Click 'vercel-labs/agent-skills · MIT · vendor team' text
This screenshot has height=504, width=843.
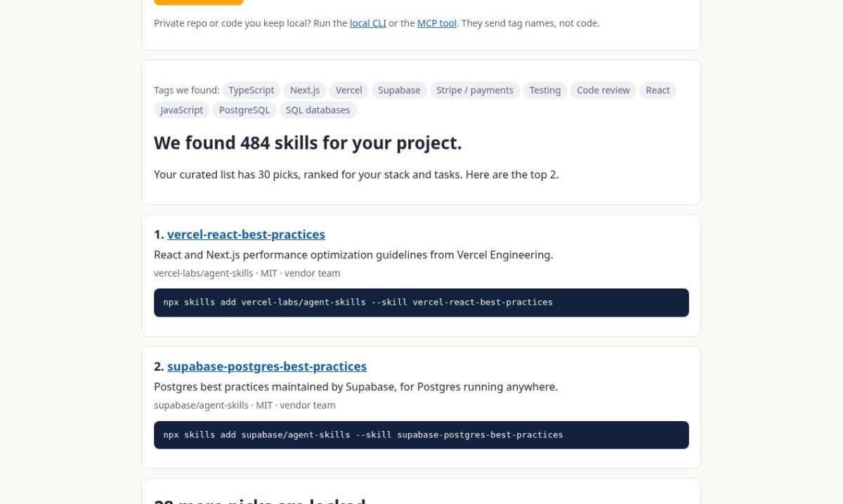pyautogui.click(x=247, y=273)
